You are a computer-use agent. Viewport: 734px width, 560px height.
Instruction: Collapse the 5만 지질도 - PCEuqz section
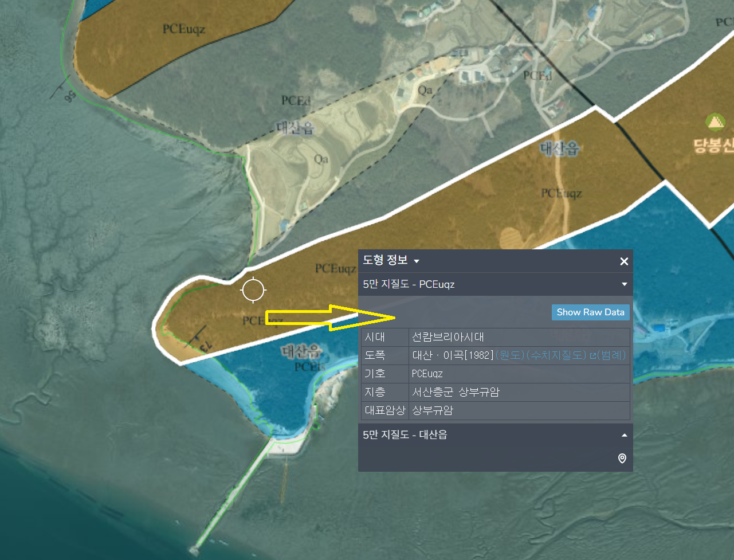[x=624, y=284]
